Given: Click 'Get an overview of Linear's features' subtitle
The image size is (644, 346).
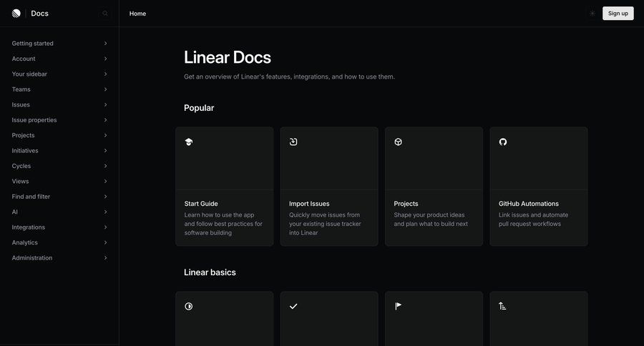Looking at the screenshot, I should (x=289, y=76).
